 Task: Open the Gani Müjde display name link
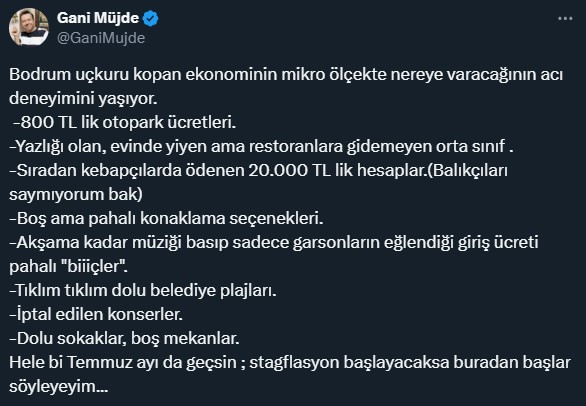tap(98, 18)
